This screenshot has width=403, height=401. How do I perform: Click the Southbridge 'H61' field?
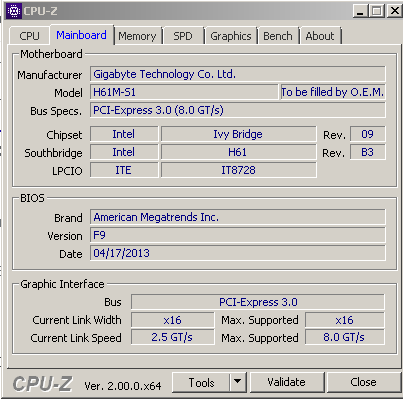pos(238,152)
